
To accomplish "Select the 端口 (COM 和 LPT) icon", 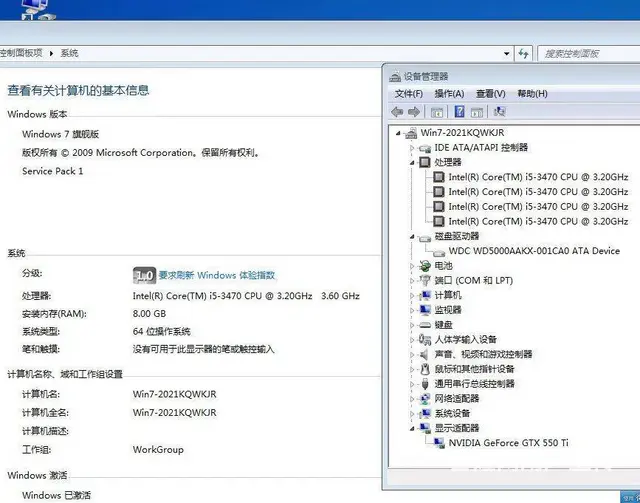I will pyautogui.click(x=425, y=280).
